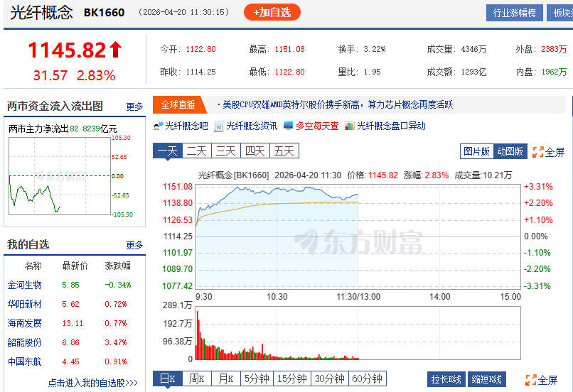Select the 二天 tab
573x392 pixels.
click(x=197, y=151)
